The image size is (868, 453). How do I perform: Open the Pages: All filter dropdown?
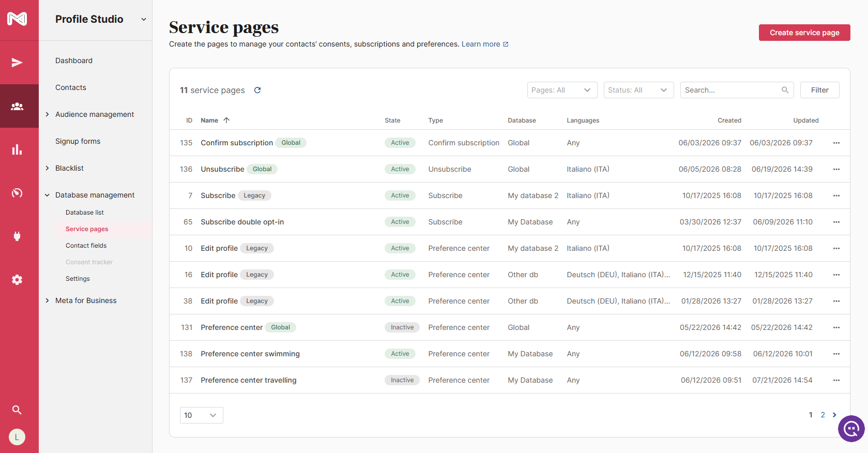point(562,90)
